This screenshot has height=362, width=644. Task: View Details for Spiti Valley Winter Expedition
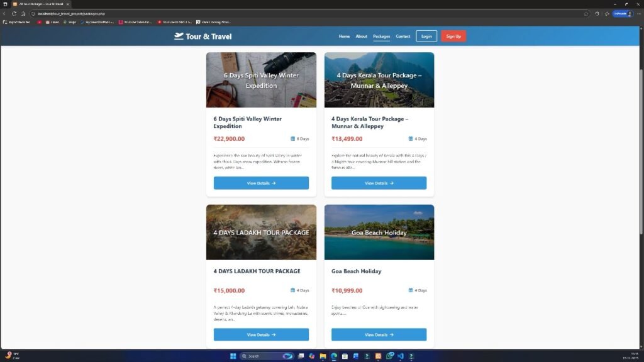click(x=261, y=183)
